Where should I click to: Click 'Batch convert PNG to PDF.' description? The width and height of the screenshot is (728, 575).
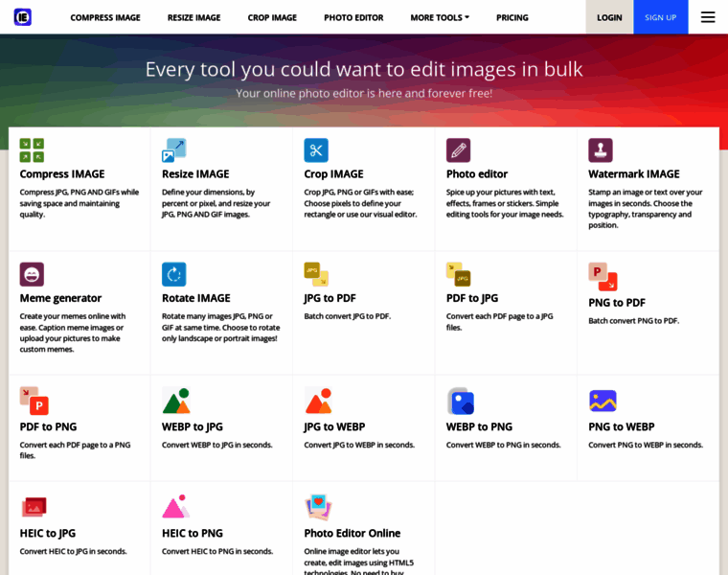(x=634, y=321)
